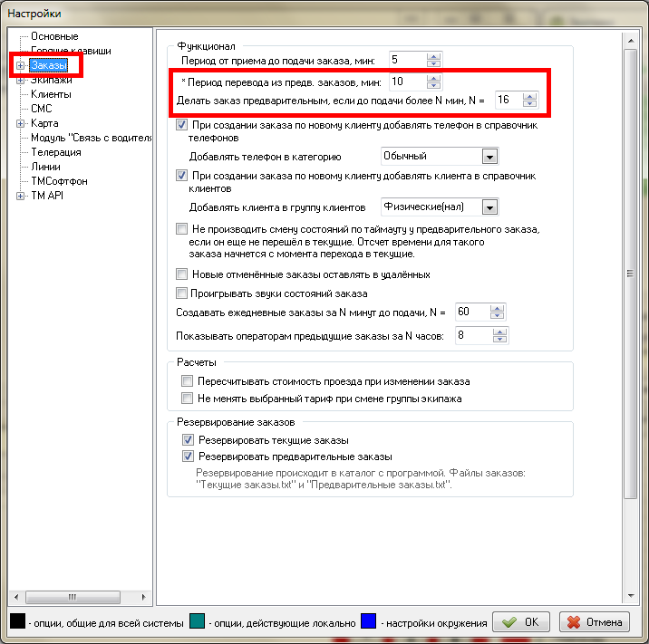649x644 pixels.
Task: Click the teal local options color swatch
Action: [x=199, y=621]
